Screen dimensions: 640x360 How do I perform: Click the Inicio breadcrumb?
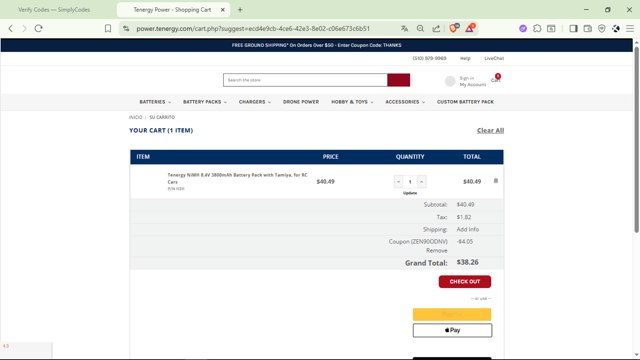(136, 117)
